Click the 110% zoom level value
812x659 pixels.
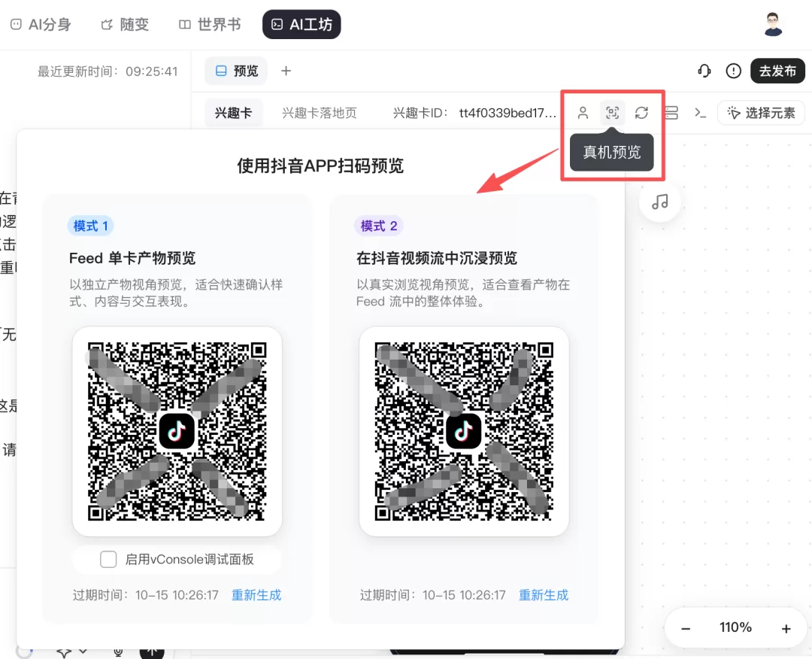735,627
